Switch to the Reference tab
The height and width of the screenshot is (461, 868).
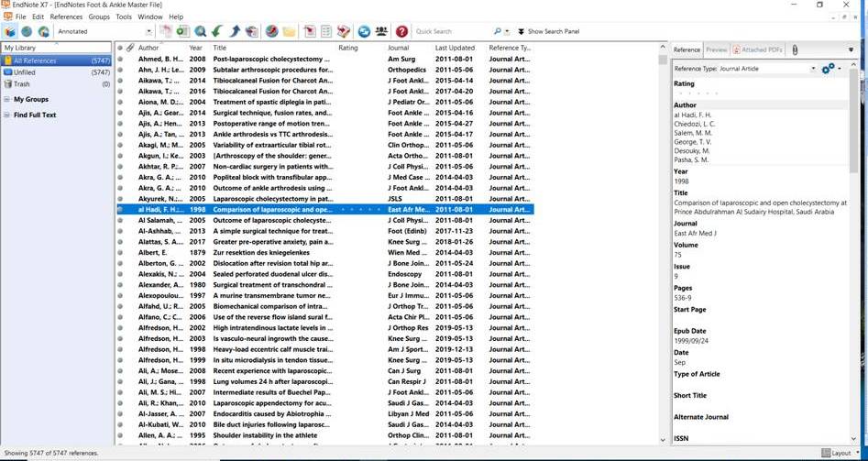[687, 49]
